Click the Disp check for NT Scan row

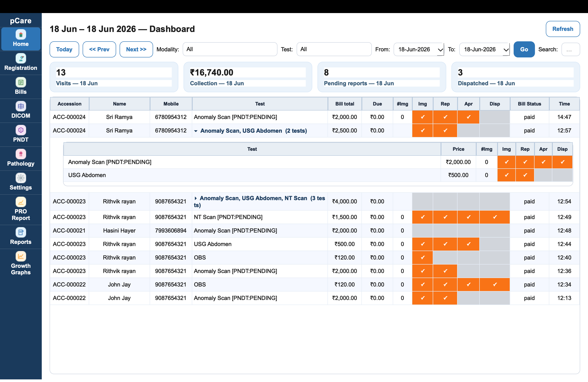495,217
